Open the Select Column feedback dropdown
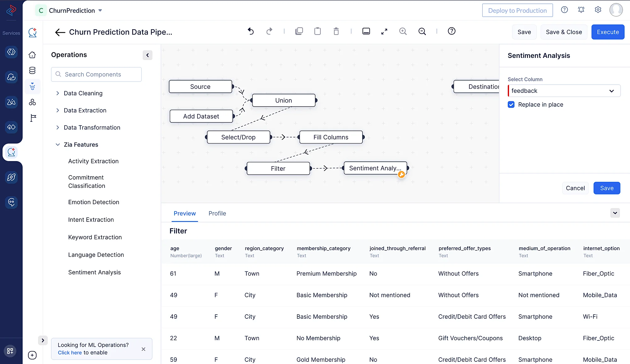The image size is (630, 364). tap(564, 91)
